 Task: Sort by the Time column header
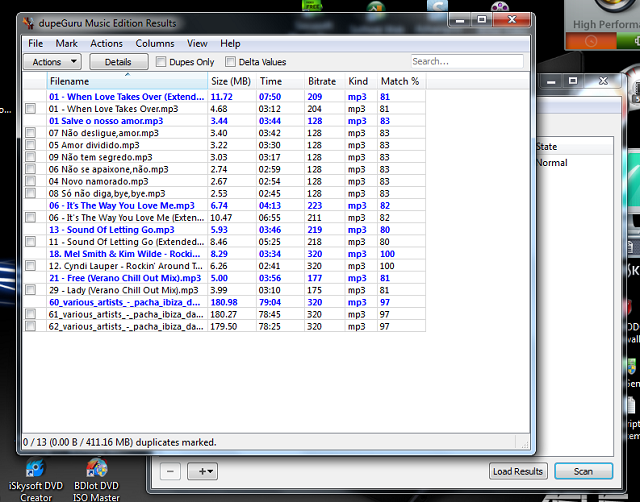280,81
